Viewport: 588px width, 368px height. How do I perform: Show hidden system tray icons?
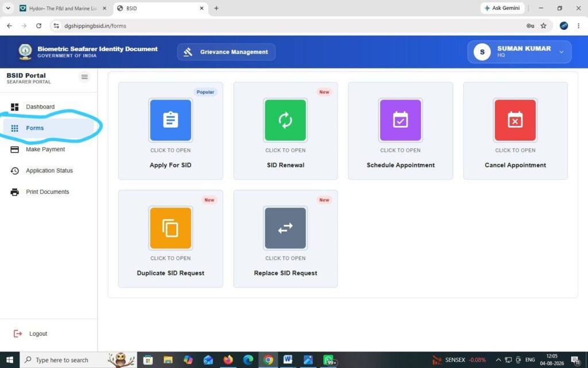pyautogui.click(x=498, y=360)
